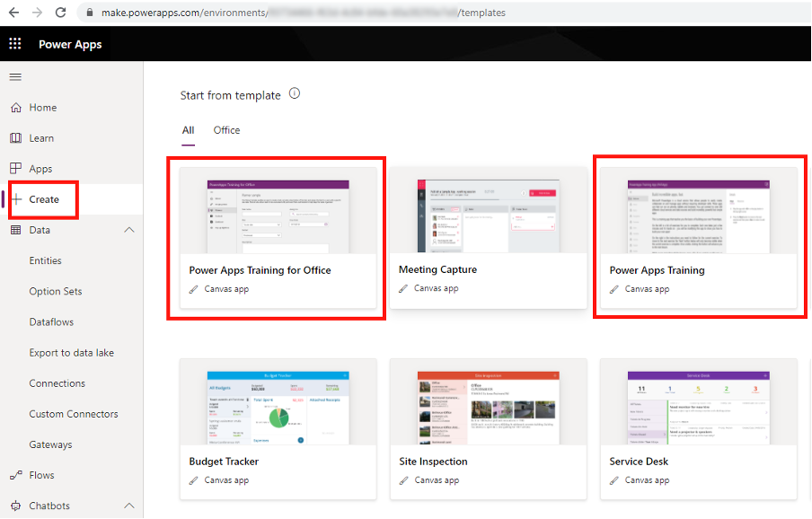Screen dimensions: 812x519
Task: Collapse the Chatbots section chevron
Action: tap(128, 506)
